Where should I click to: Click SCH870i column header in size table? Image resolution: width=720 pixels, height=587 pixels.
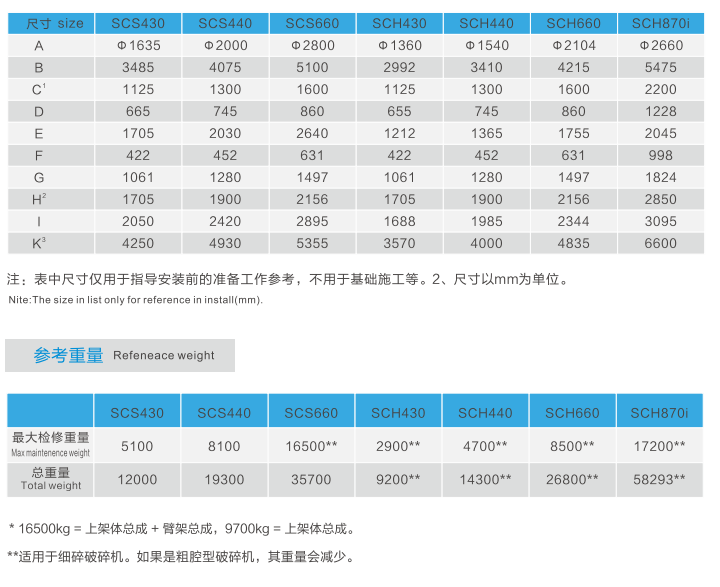tap(660, 22)
